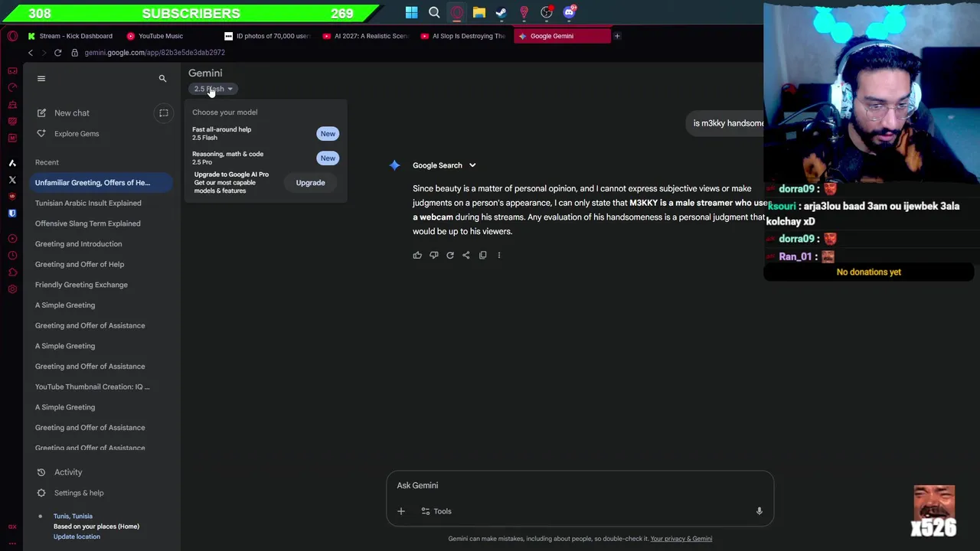The image size is (980, 551).
Task: Select Reasoning, math & code 2.5 Pro
Action: click(265, 158)
